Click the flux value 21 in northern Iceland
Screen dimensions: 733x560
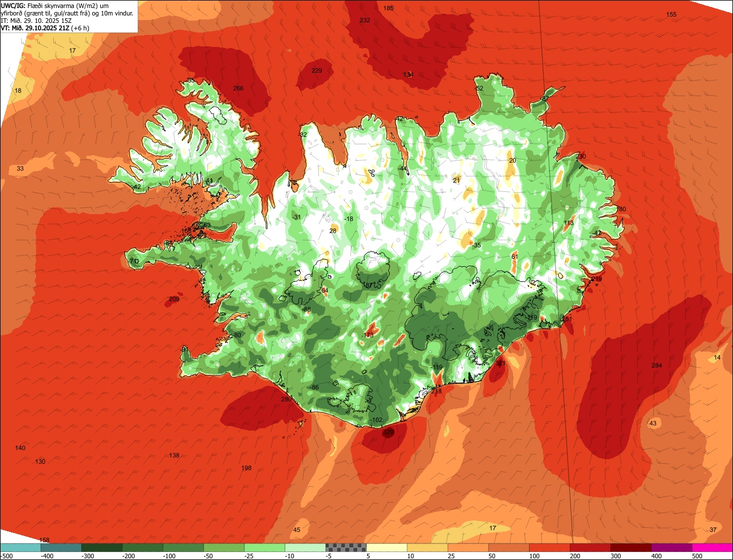tap(456, 180)
